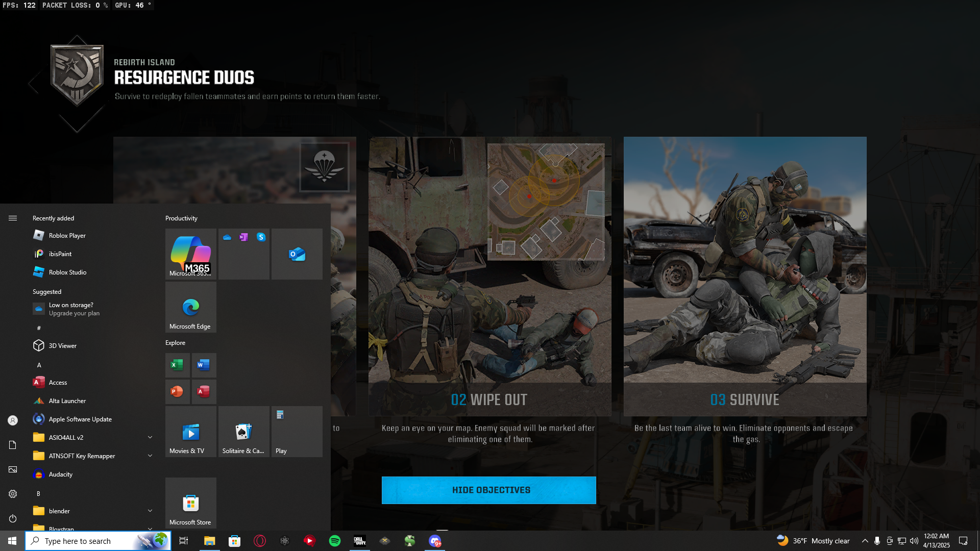
Task: Open the Play tile folder
Action: 297,432
